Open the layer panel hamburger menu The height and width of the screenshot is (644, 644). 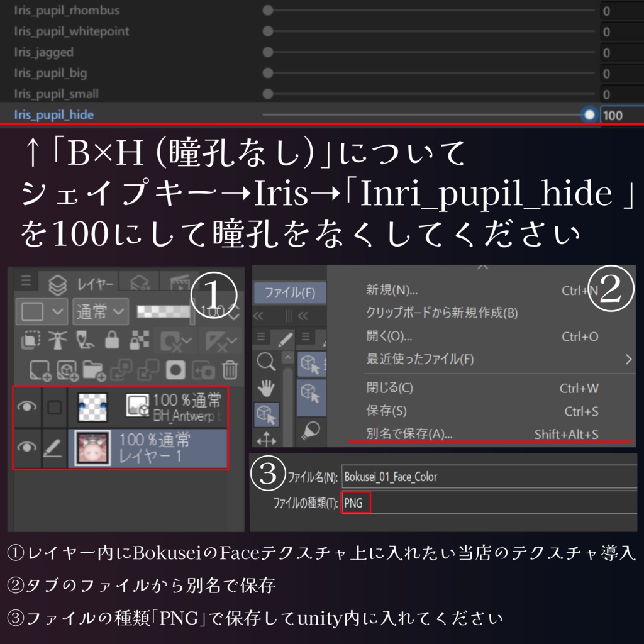coord(25,280)
